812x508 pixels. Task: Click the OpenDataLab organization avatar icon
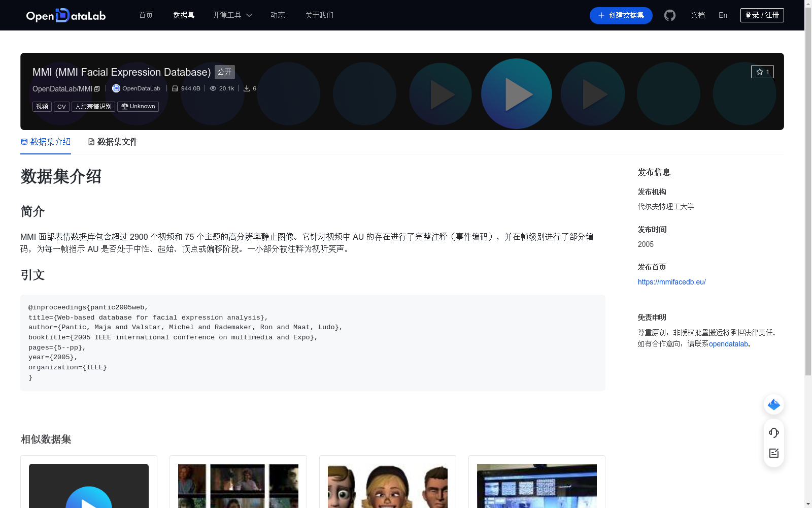(116, 88)
